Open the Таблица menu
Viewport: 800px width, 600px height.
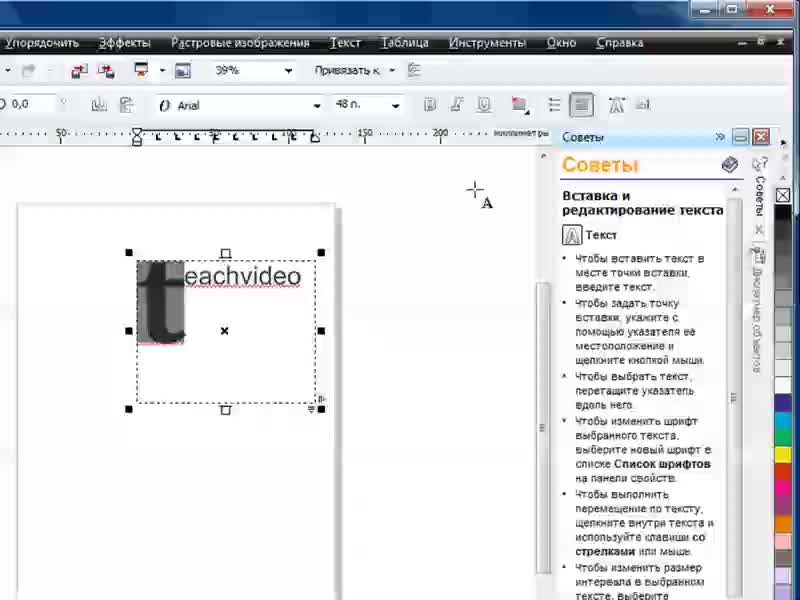[x=405, y=43]
